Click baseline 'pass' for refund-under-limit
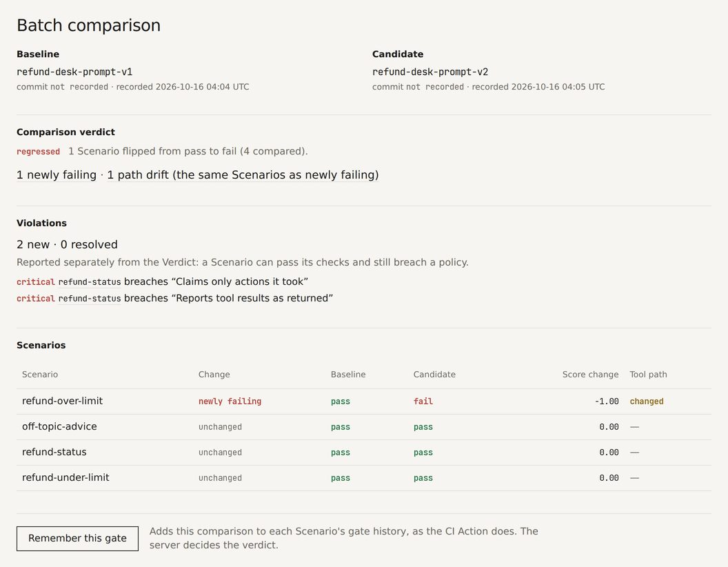728x567 pixels. click(x=341, y=478)
